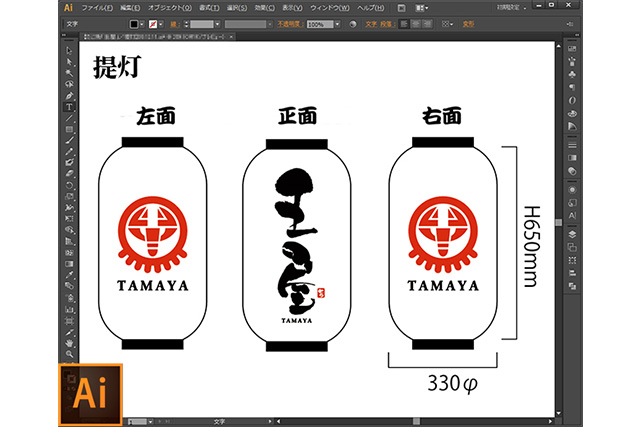Click the 線 stroke label link

coord(175,24)
